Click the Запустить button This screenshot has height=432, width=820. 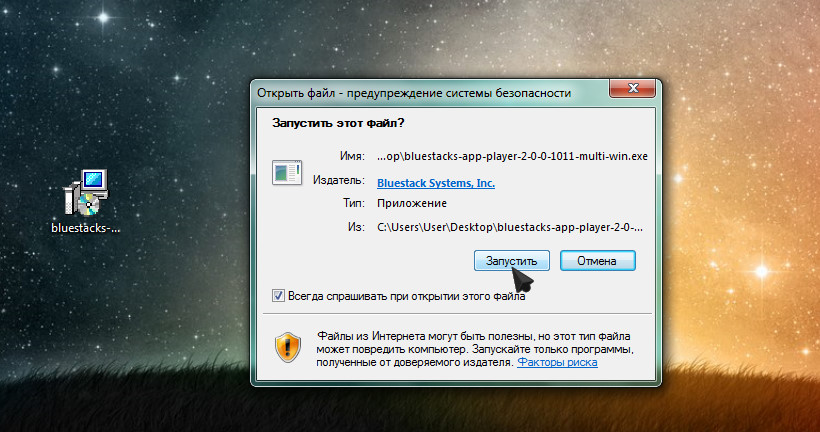coord(511,260)
